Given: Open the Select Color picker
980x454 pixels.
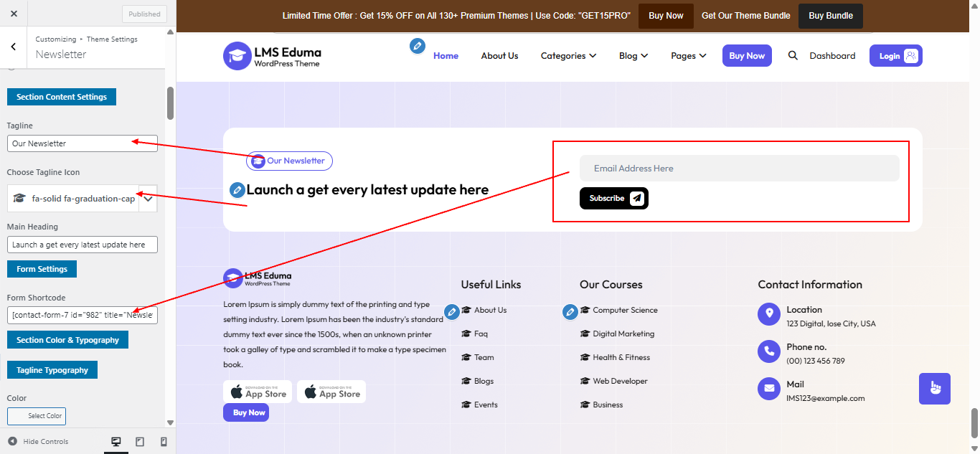Looking at the screenshot, I should [x=37, y=416].
